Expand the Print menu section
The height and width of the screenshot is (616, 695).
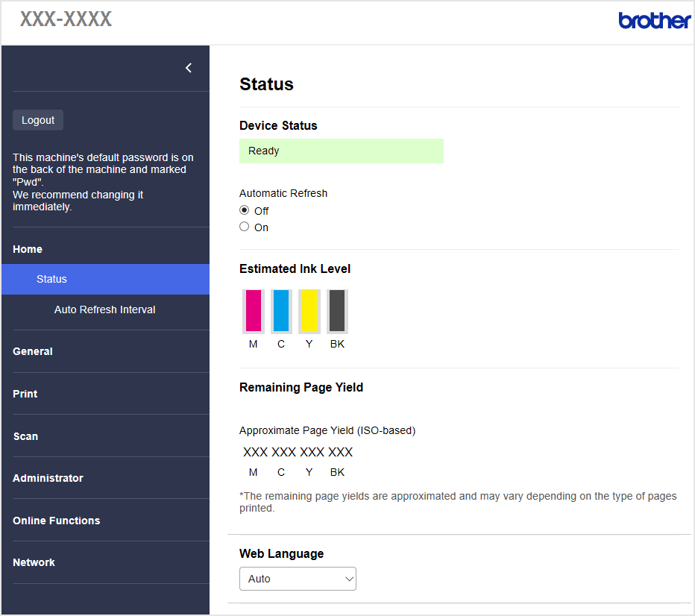[25, 394]
